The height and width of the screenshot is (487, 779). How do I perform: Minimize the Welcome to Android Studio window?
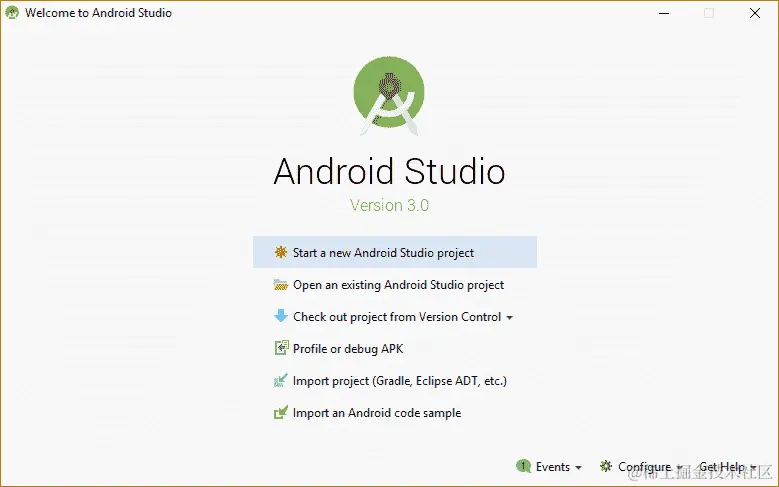pos(664,13)
